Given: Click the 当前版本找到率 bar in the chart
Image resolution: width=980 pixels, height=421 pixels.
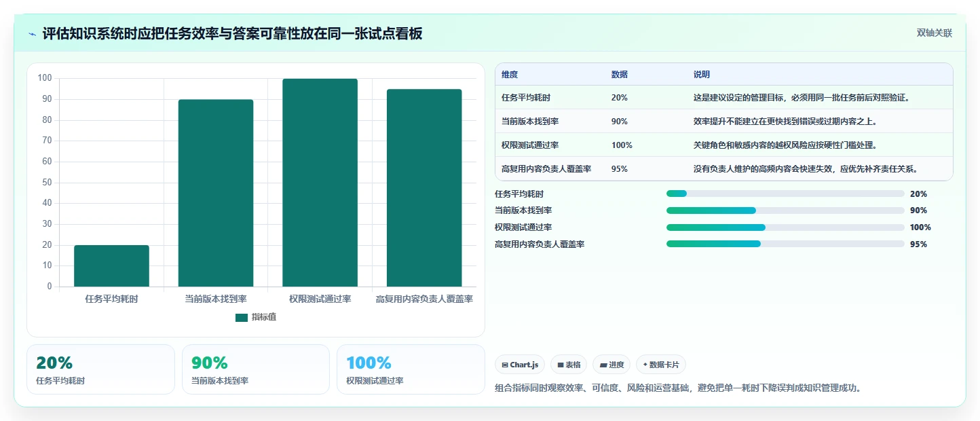Looking at the screenshot, I should [x=216, y=193].
